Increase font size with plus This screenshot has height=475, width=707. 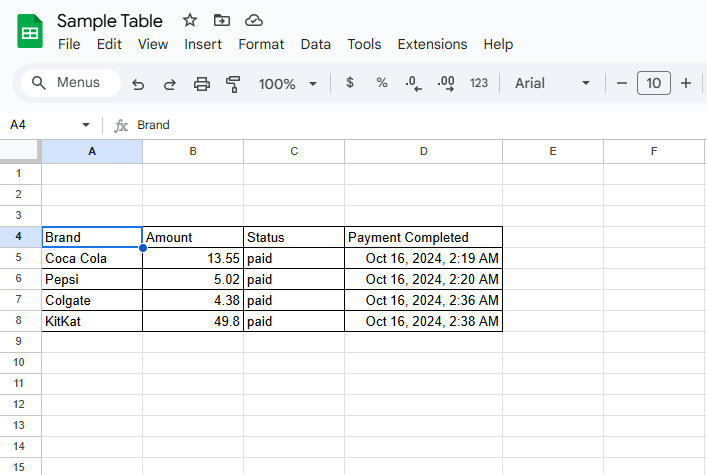(686, 83)
